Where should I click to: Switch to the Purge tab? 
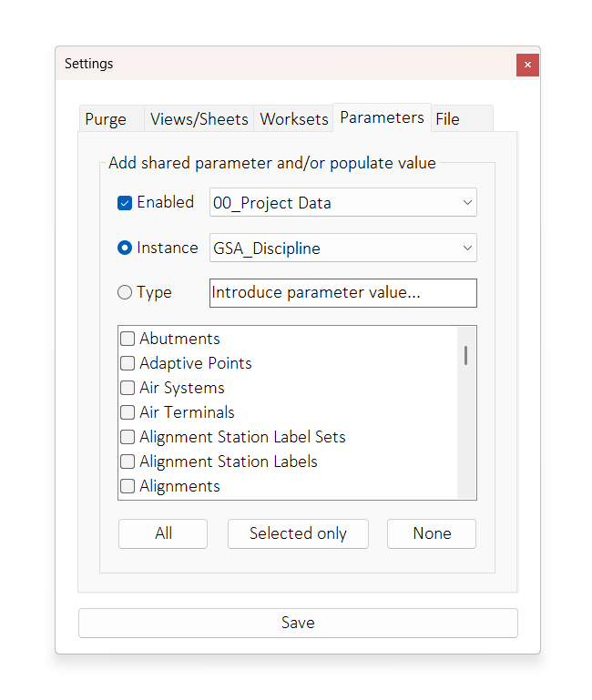point(107,119)
